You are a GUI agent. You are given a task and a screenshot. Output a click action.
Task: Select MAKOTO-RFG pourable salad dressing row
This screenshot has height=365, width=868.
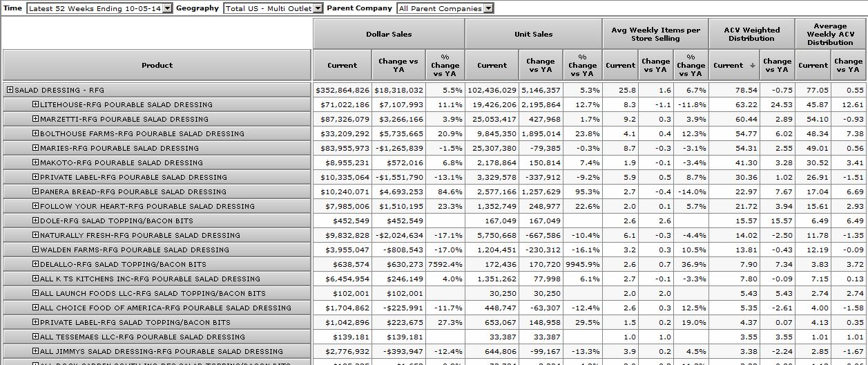[121, 162]
